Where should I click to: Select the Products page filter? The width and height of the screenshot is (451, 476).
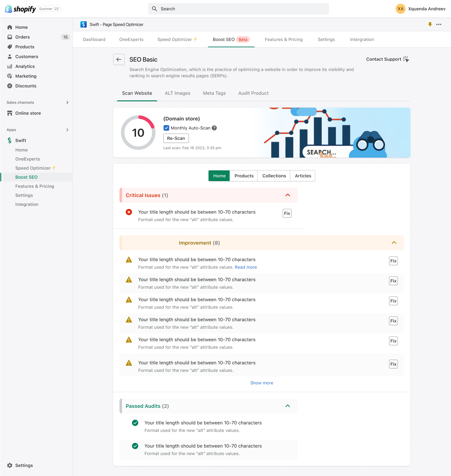(244, 176)
